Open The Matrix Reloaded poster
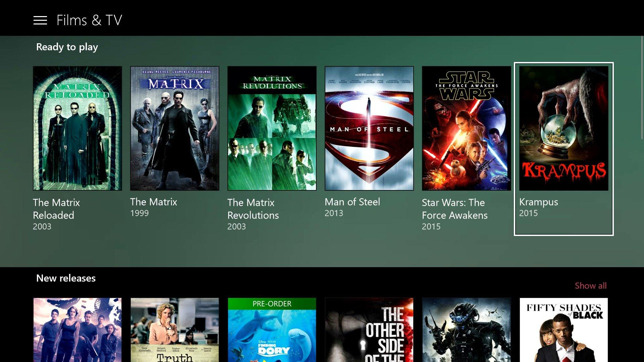Image resolution: width=644 pixels, height=362 pixels. click(x=77, y=128)
